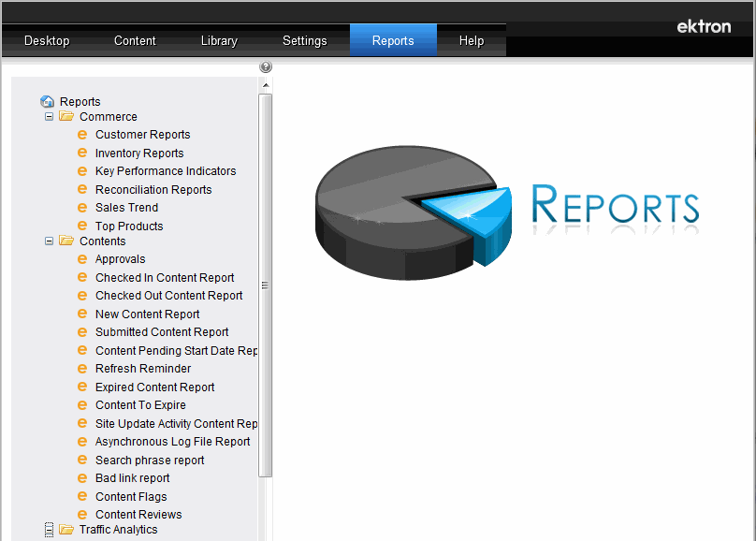Open Asynchronous Log File Report
Screen dimensions: 756x541
[172, 442]
